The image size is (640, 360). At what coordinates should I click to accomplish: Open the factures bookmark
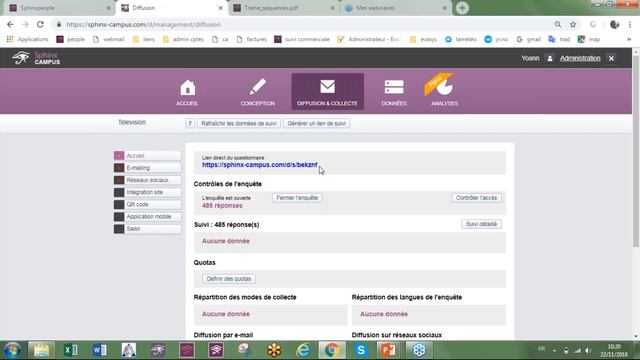[251, 39]
